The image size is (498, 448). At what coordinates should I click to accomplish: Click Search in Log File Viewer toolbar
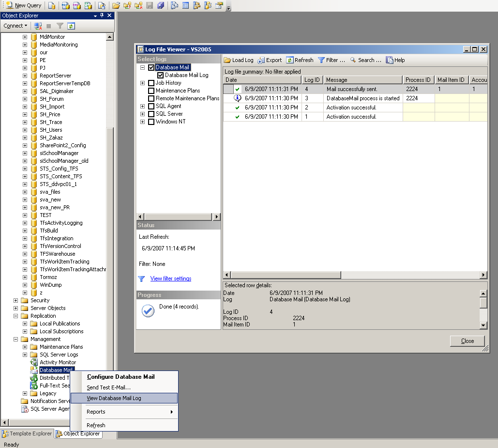(365, 60)
